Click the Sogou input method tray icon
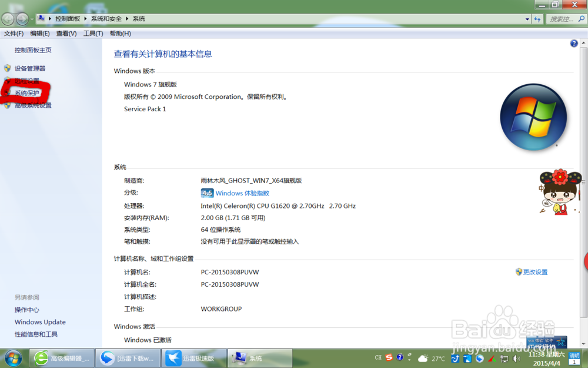The height and width of the screenshot is (368, 588). (x=389, y=357)
